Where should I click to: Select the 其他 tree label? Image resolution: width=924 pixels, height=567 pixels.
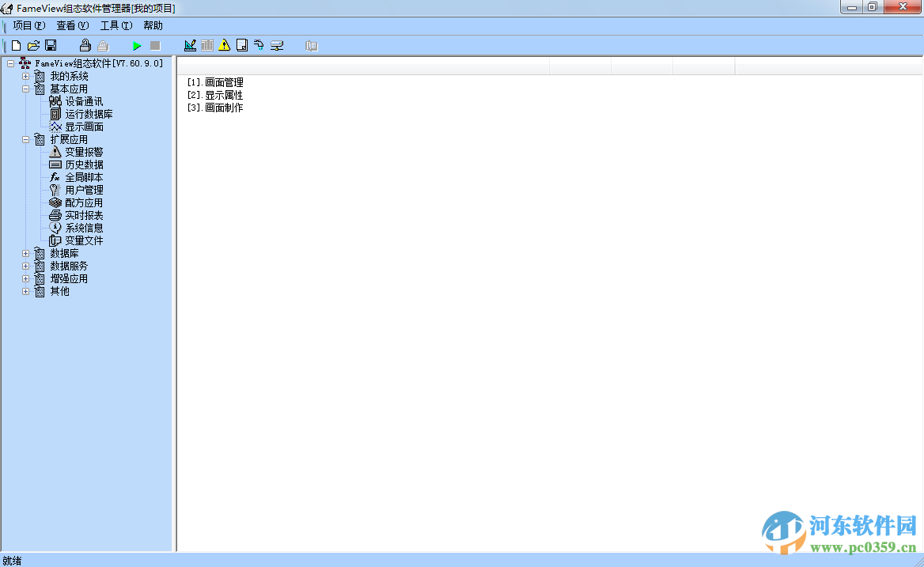[59, 292]
